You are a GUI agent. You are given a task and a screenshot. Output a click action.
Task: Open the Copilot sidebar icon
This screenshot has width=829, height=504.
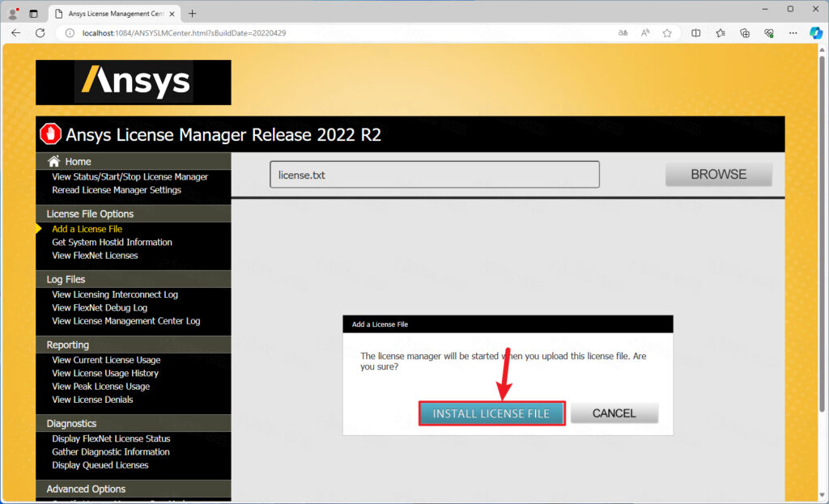(x=816, y=32)
